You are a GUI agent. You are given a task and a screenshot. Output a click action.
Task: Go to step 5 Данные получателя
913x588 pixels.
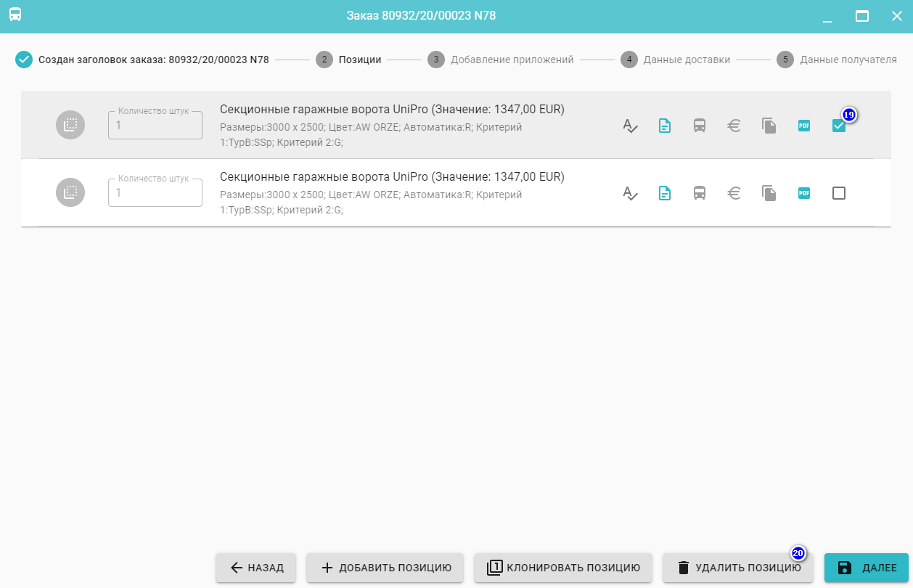click(838, 60)
